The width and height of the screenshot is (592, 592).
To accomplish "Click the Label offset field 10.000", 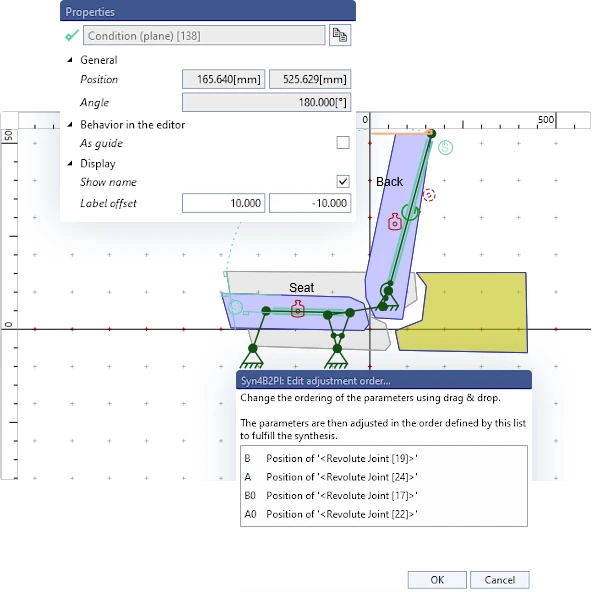I will click(224, 203).
